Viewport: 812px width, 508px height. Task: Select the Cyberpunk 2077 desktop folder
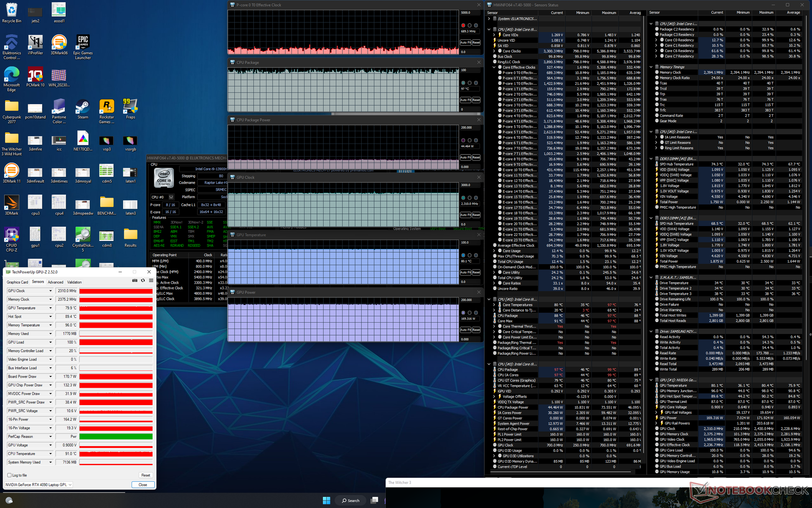[x=12, y=111]
